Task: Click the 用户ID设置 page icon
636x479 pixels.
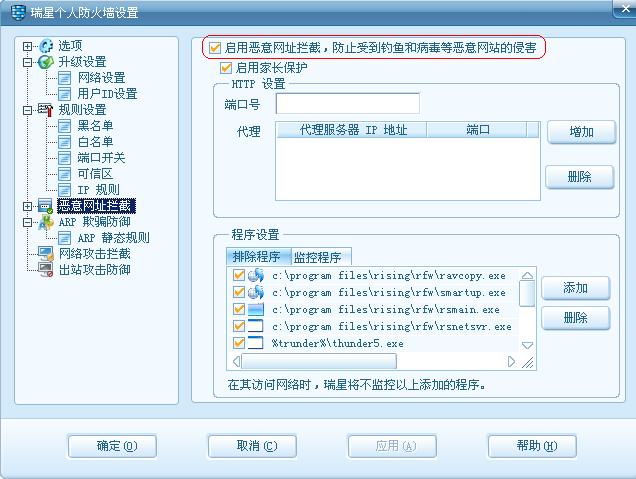Action: coord(64,94)
